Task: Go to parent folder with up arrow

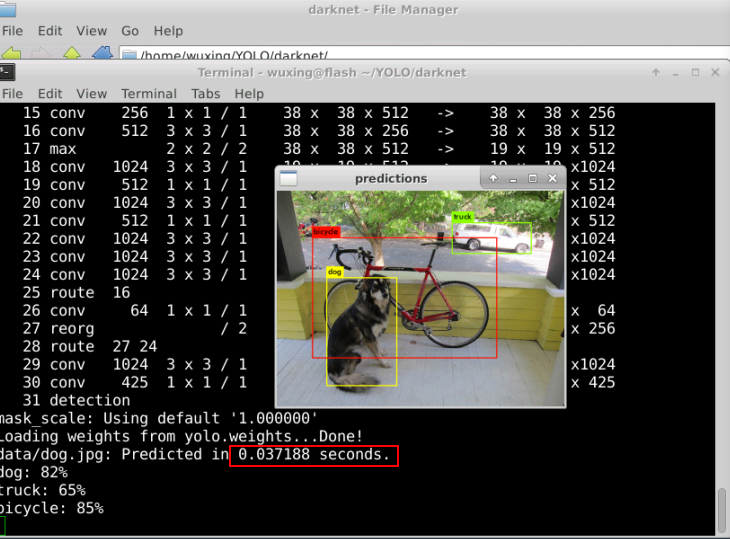Action: 72,53
